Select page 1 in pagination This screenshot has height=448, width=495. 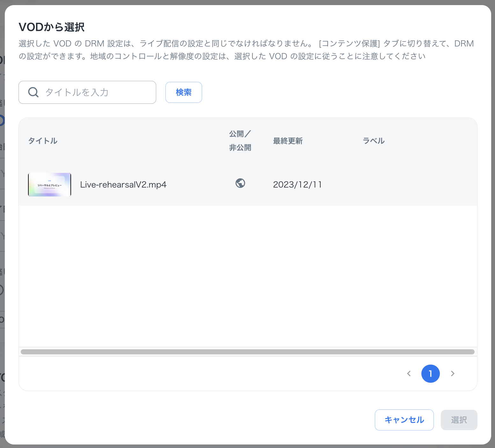coord(430,373)
